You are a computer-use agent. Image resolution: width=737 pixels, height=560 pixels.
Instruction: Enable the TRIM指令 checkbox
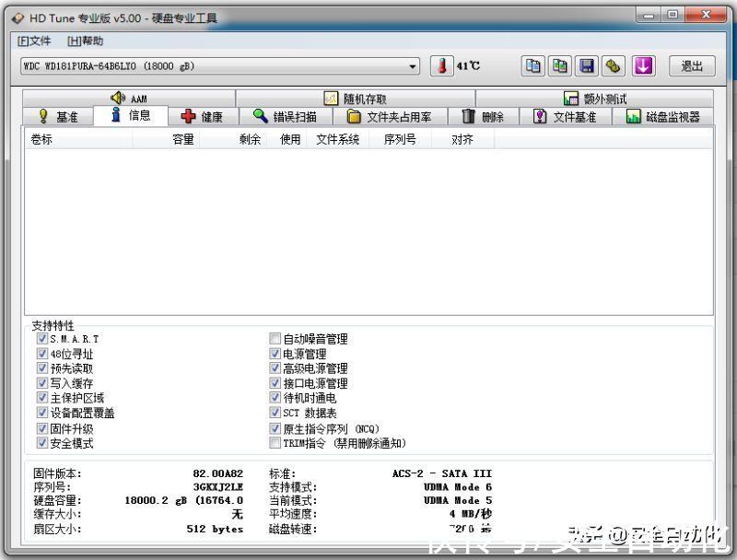tap(275, 443)
